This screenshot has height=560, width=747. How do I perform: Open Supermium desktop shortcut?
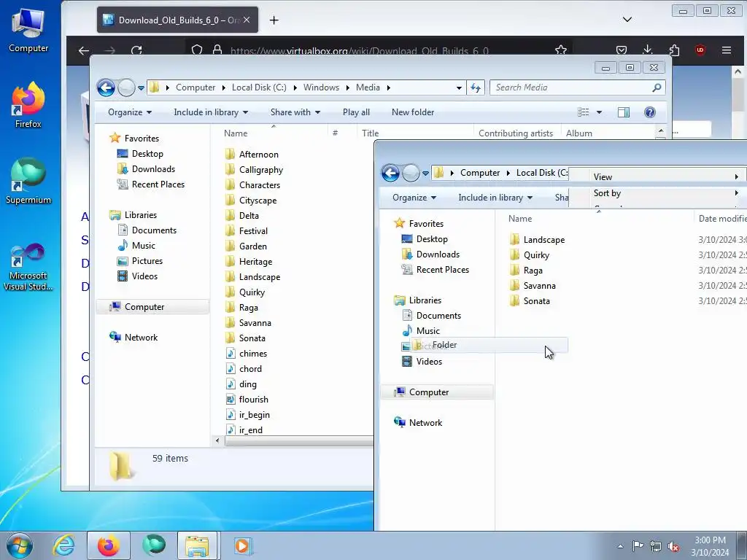coord(28,182)
